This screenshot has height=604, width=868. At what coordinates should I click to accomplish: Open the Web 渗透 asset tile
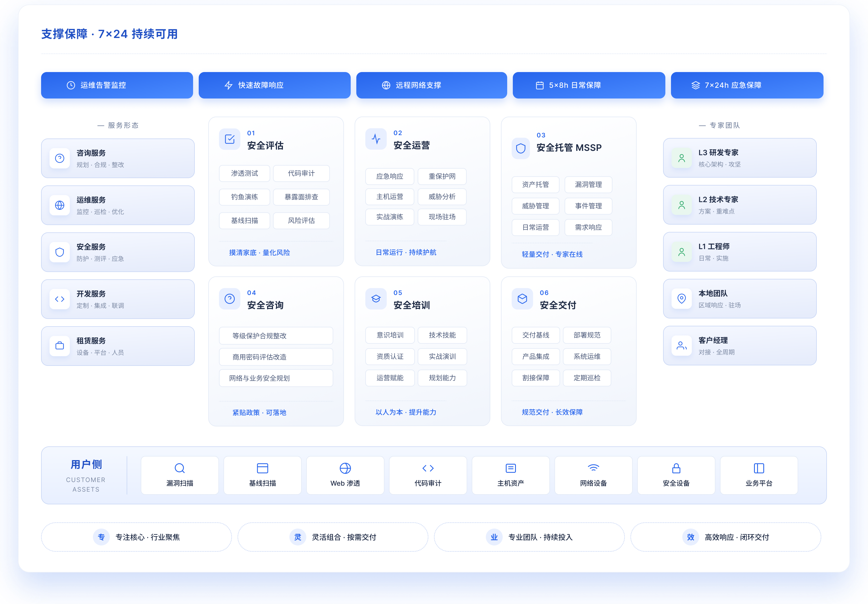click(345, 475)
